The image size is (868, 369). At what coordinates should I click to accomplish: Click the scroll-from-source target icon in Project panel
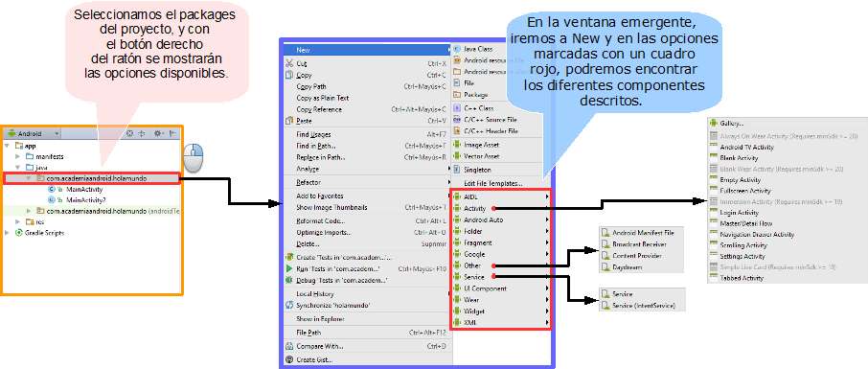pos(129,133)
